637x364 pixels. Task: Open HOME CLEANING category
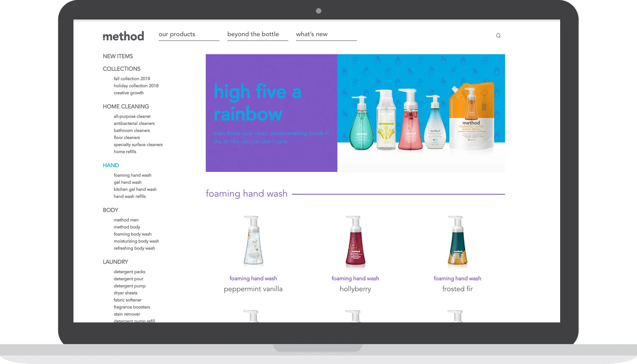point(126,106)
